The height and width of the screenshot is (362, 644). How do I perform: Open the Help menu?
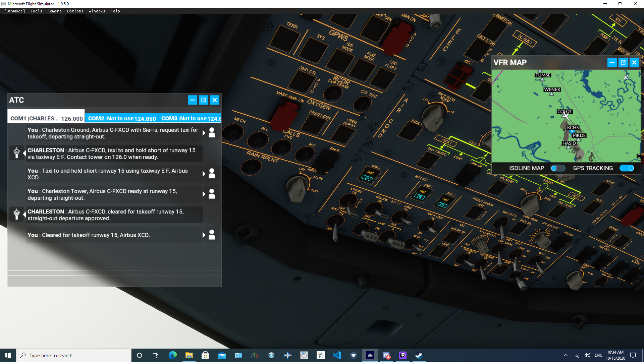(115, 11)
